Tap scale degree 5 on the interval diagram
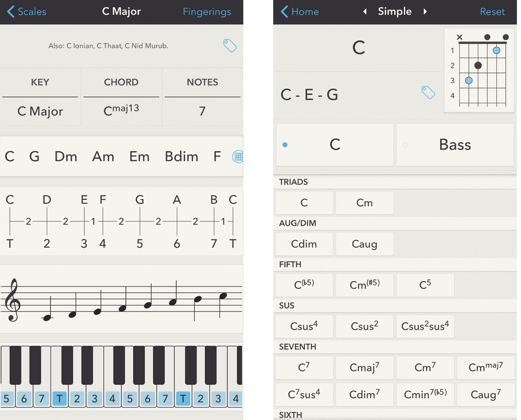 pos(140,244)
